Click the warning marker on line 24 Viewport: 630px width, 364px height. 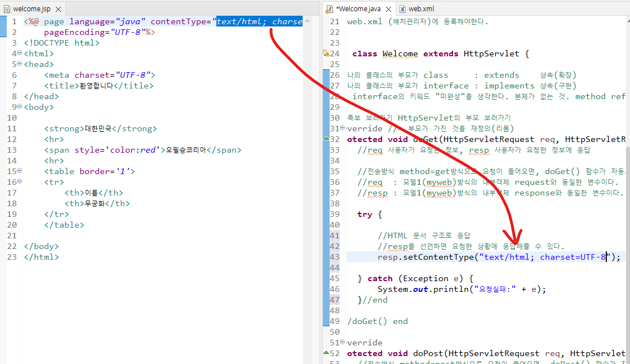pyautogui.click(x=326, y=53)
